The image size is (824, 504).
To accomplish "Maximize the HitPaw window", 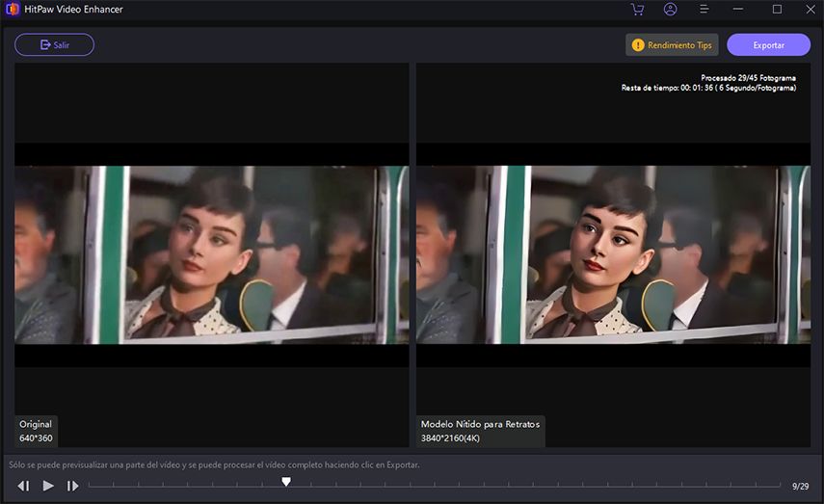I will point(777,10).
